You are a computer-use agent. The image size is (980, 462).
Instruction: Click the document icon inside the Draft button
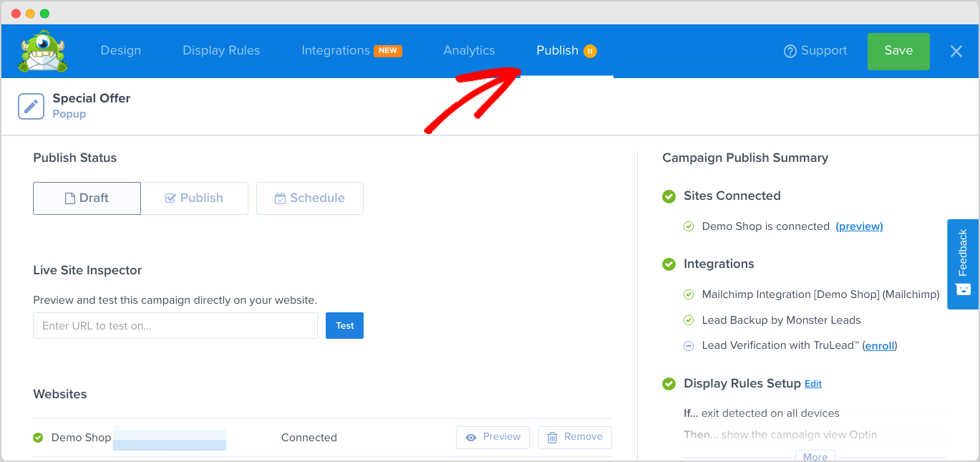[x=69, y=198]
